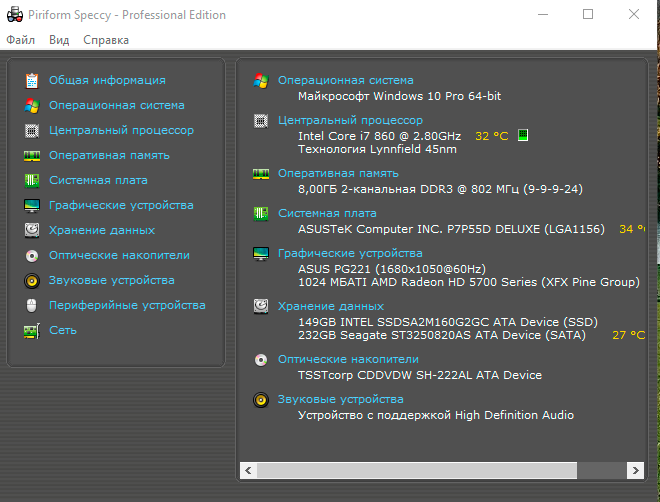The width and height of the screenshot is (660, 502).
Task: Click text Intel Core i7 860 @ 2.80GHz
Action: (379, 136)
